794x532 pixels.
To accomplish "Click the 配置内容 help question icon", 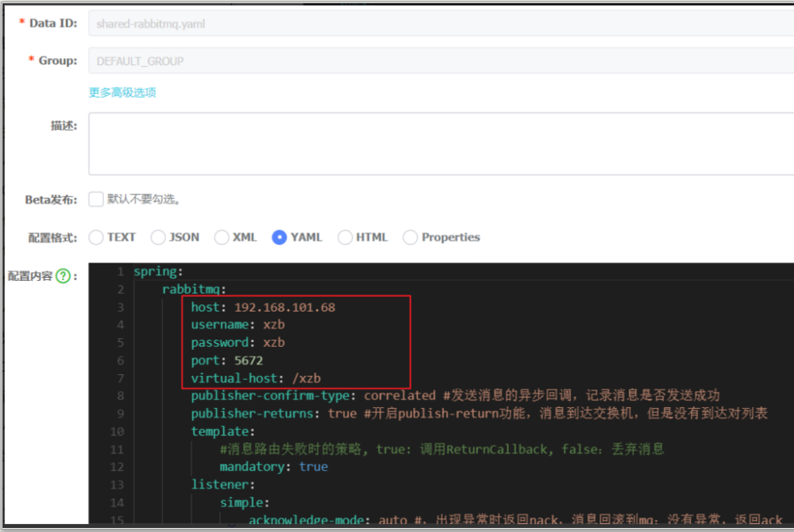I will [x=64, y=276].
